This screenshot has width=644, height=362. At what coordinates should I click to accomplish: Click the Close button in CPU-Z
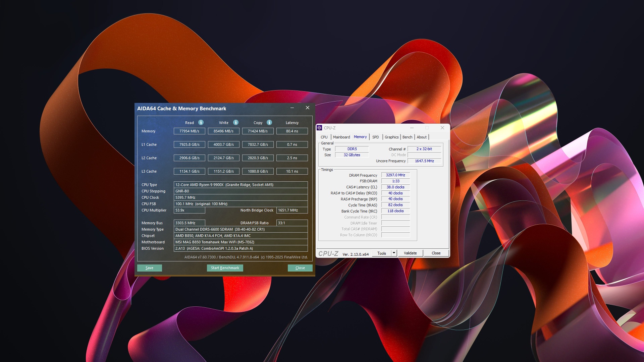436,253
